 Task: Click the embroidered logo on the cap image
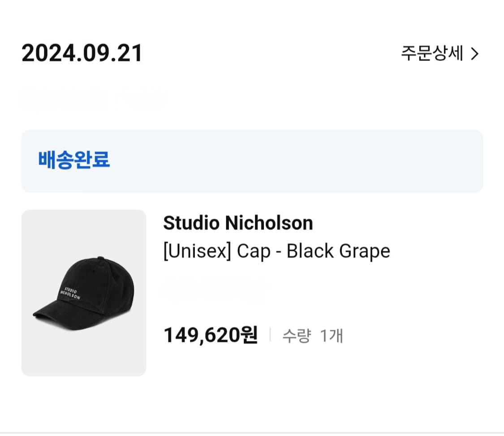pyautogui.click(x=70, y=291)
